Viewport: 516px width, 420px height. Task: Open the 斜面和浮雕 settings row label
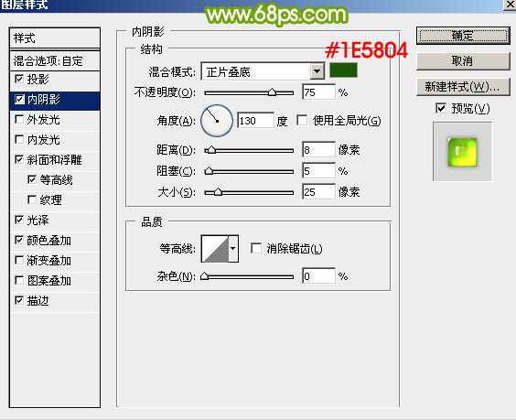tap(54, 160)
